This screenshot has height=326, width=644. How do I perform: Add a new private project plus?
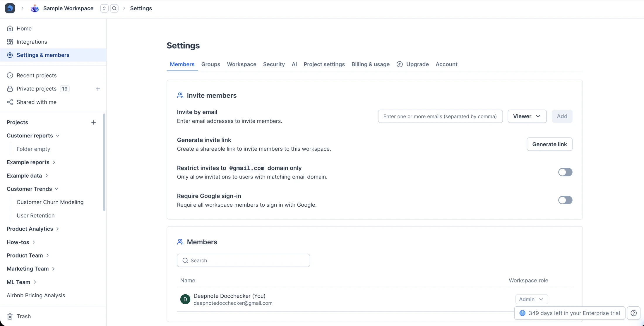[x=98, y=89]
